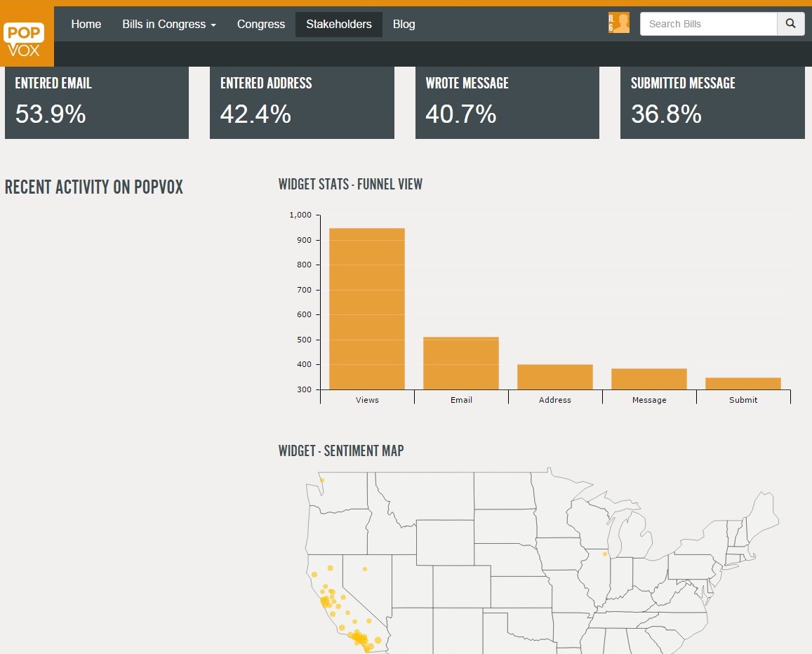The image size is (812, 654).
Task: Click the Entered Email 53.9% card
Action: (97, 102)
